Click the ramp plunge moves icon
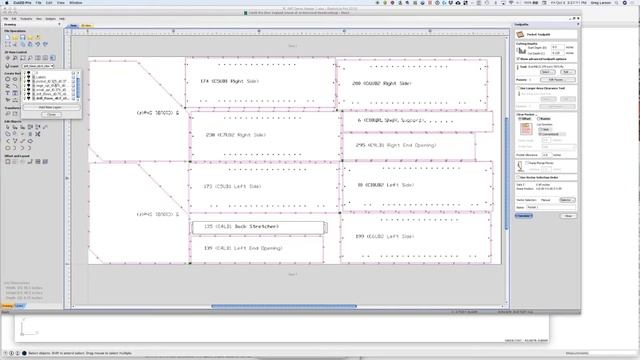The width and height of the screenshot is (640, 360). [x=520, y=166]
